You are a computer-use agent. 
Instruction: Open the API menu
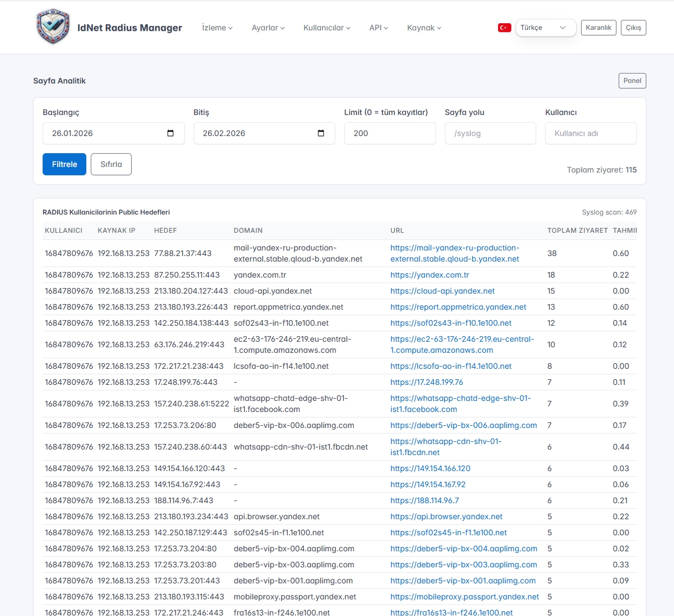379,28
